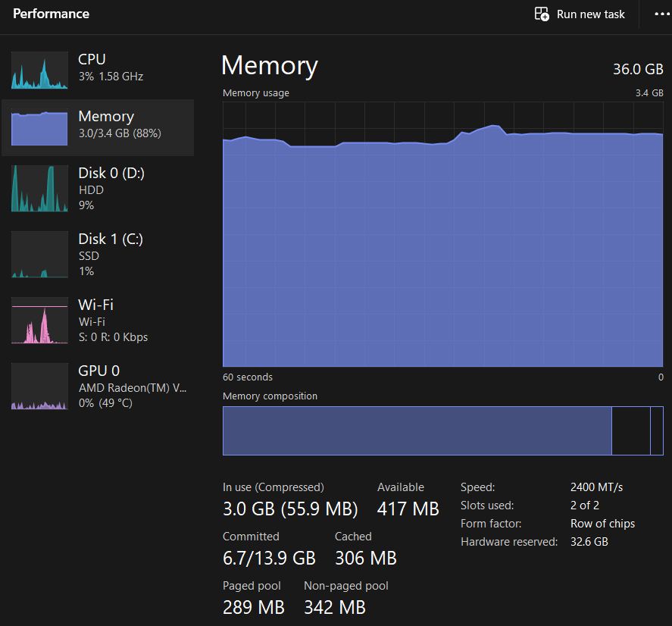Click the Run new task label
This screenshot has height=626, width=672.
pyautogui.click(x=591, y=14)
